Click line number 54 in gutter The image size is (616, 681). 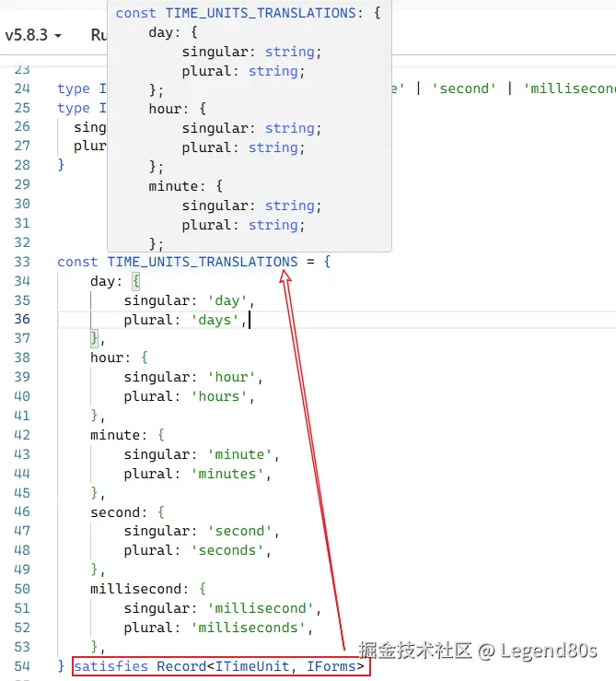(x=22, y=666)
